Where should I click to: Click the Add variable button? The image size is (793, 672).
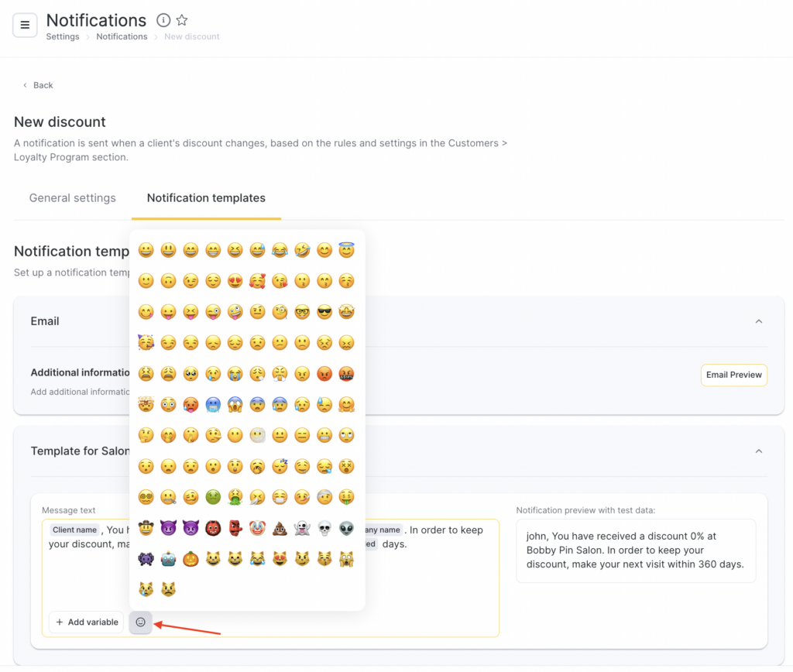tap(86, 622)
